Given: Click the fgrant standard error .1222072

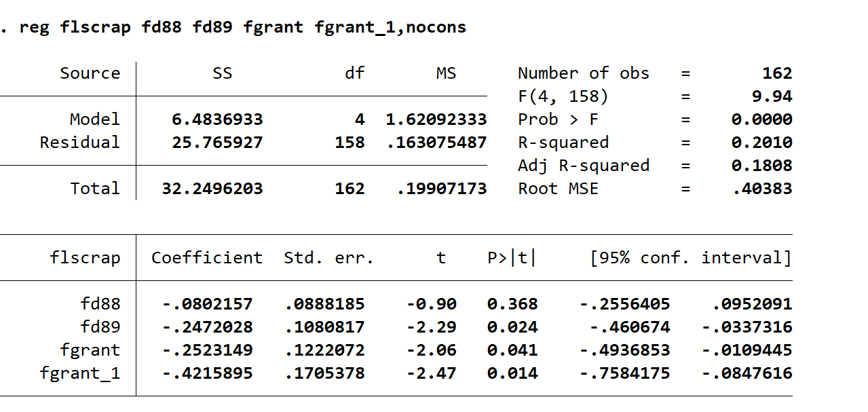Looking at the screenshot, I should click(x=324, y=350).
